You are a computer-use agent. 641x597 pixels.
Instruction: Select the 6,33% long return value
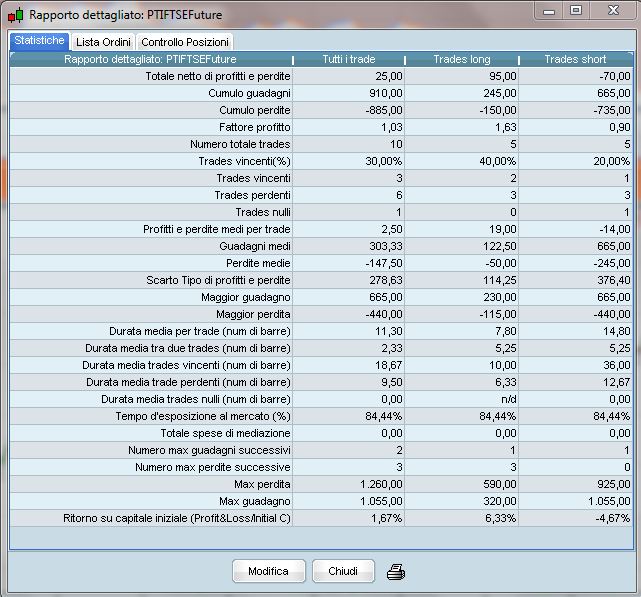point(500,518)
